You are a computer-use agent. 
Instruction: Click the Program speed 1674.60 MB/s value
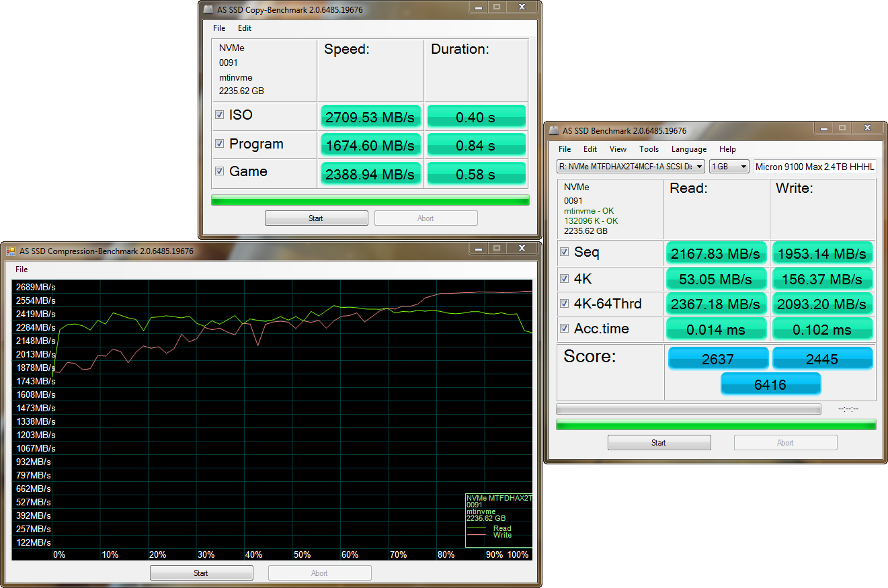370,145
